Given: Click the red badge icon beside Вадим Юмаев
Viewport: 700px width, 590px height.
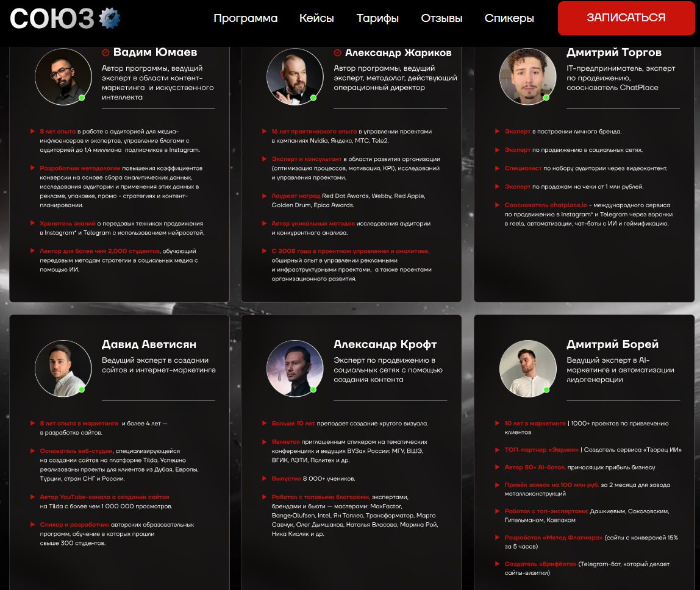Looking at the screenshot, I should pyautogui.click(x=106, y=52).
